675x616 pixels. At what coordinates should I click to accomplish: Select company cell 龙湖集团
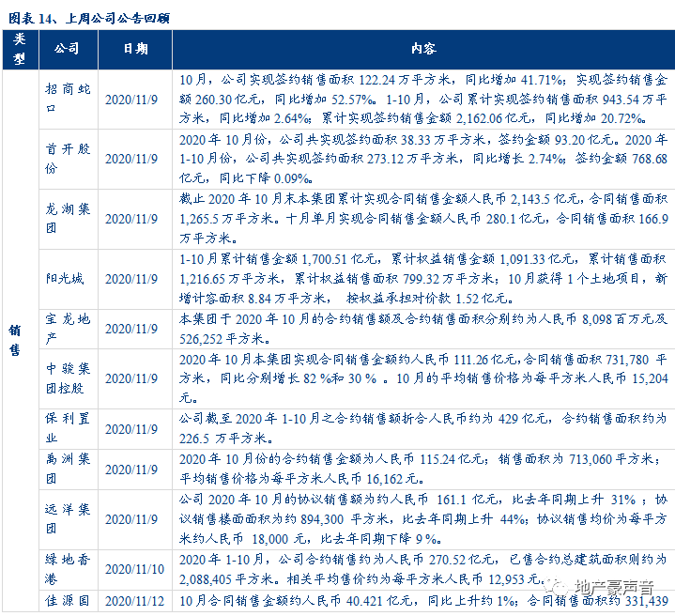pyautogui.click(x=68, y=218)
